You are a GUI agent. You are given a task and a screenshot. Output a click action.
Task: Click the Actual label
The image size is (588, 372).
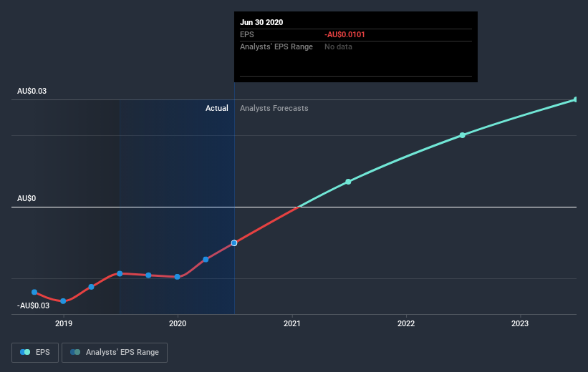coord(217,108)
